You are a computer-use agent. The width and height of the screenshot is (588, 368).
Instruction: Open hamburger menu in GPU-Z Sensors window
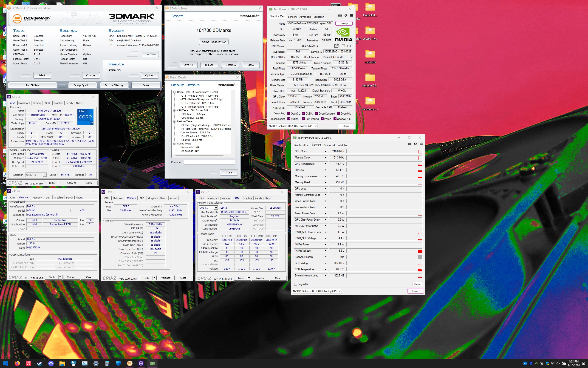[x=421, y=144]
